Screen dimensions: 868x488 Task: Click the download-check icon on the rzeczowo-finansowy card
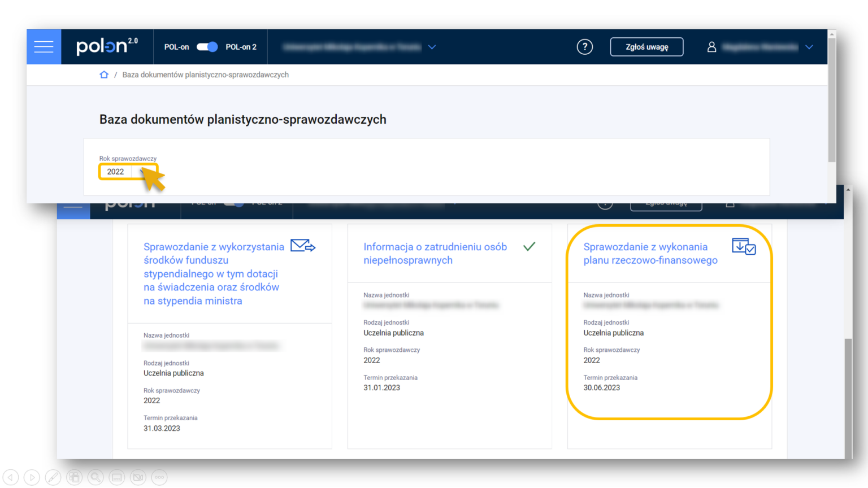point(744,246)
